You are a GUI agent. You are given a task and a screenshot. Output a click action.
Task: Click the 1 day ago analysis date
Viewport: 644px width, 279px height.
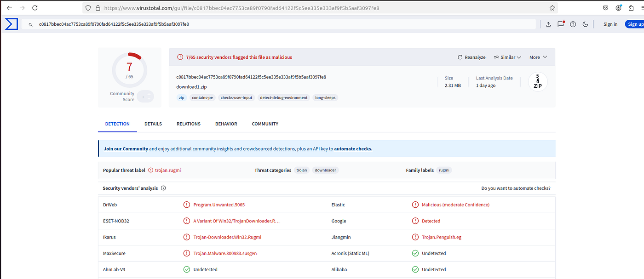pos(486,85)
